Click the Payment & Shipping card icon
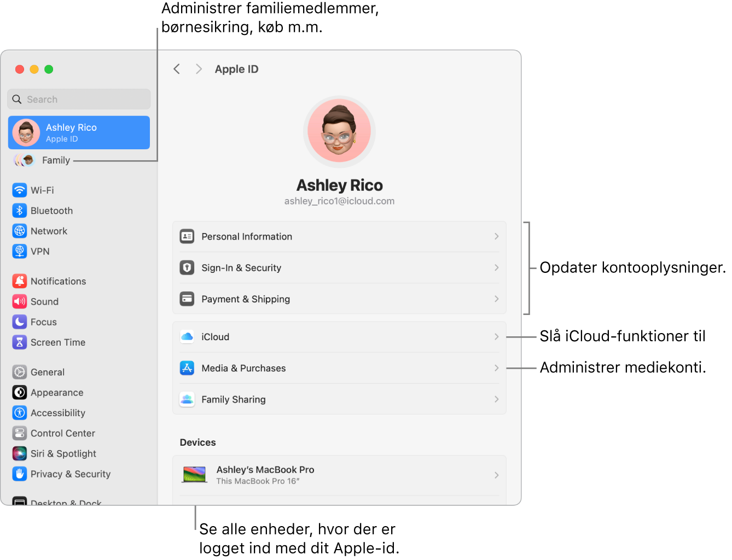 pyautogui.click(x=187, y=299)
